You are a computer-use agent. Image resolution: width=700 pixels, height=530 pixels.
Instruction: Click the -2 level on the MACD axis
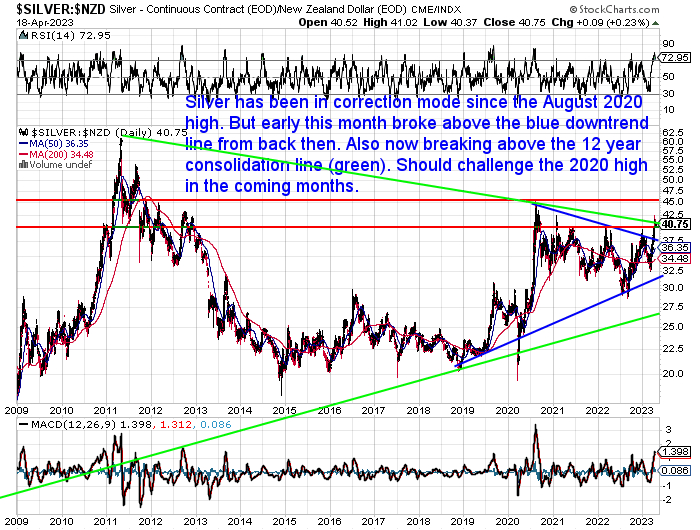[x=668, y=500]
